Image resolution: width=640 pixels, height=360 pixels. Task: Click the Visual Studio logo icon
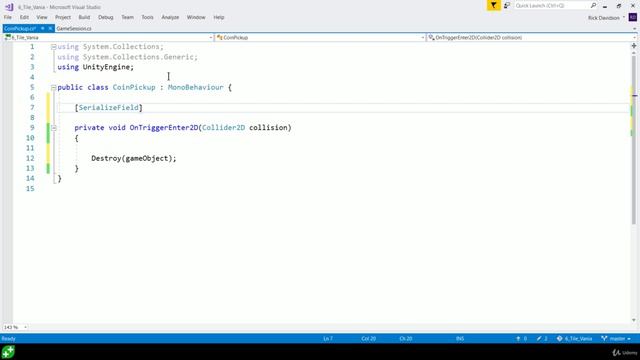9,7
